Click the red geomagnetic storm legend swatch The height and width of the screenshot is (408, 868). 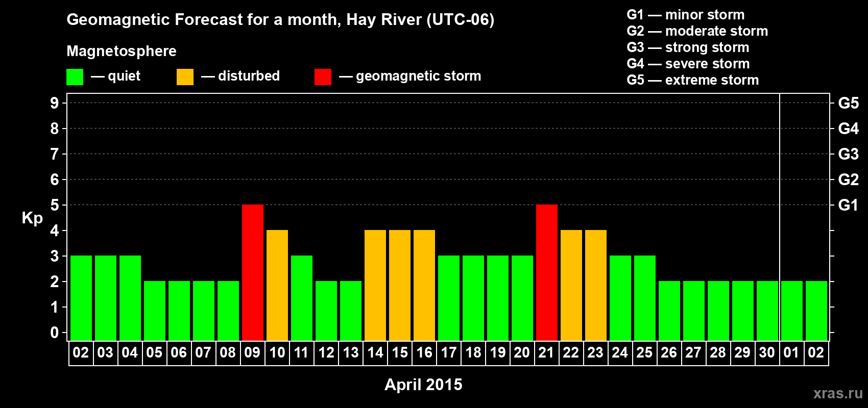pyautogui.click(x=323, y=77)
